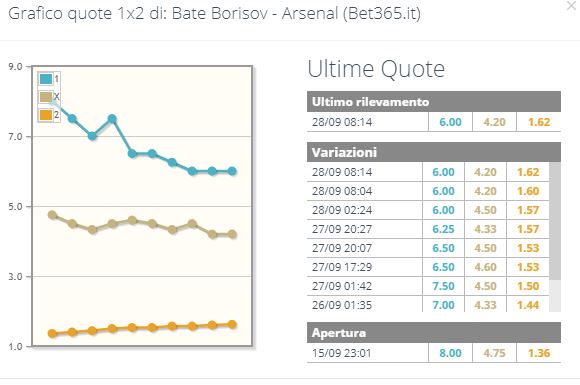Click the 4.20 draw odds in Ultimo rilevamento
Viewport: 580px width, 385px height.
[495, 122]
